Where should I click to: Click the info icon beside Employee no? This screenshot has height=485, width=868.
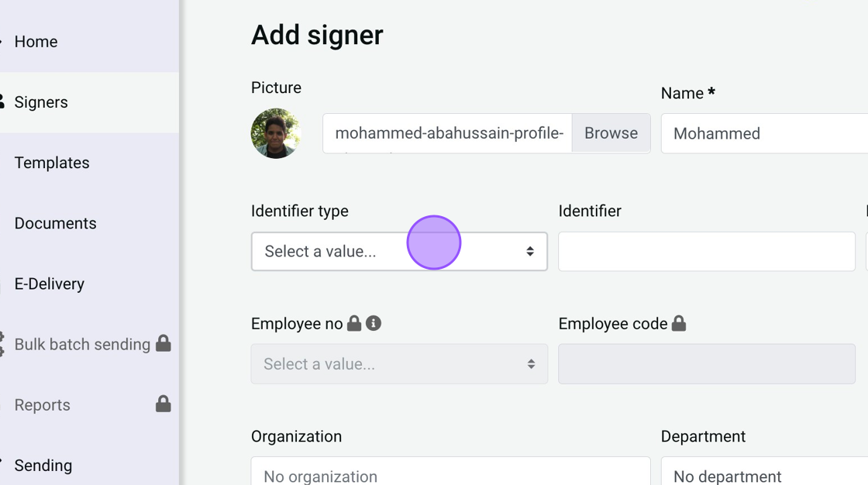tap(374, 323)
